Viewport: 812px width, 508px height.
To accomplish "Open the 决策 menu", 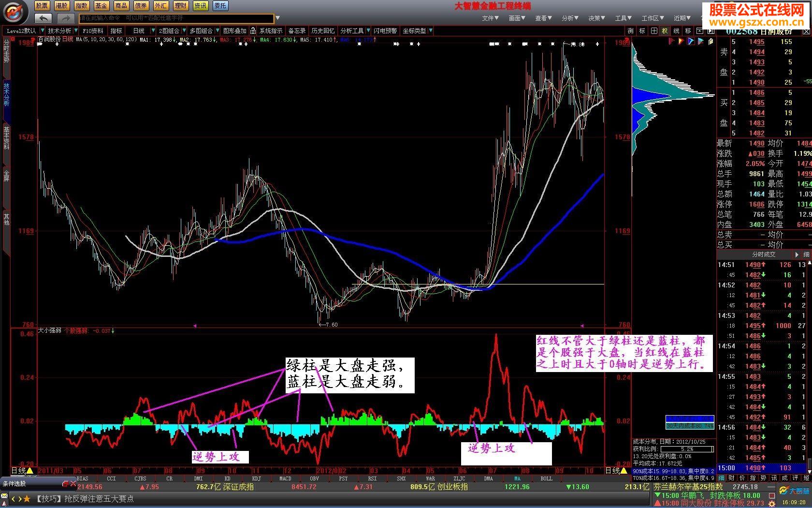I will (x=596, y=18).
